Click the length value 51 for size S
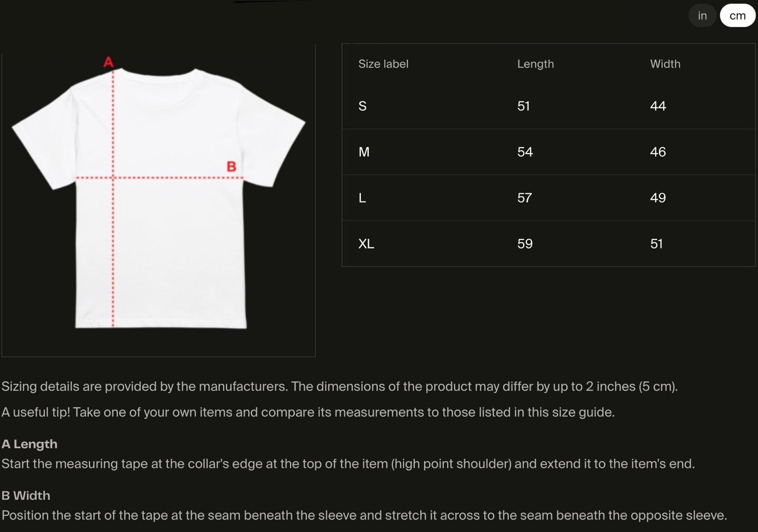758x532 pixels. click(x=523, y=106)
